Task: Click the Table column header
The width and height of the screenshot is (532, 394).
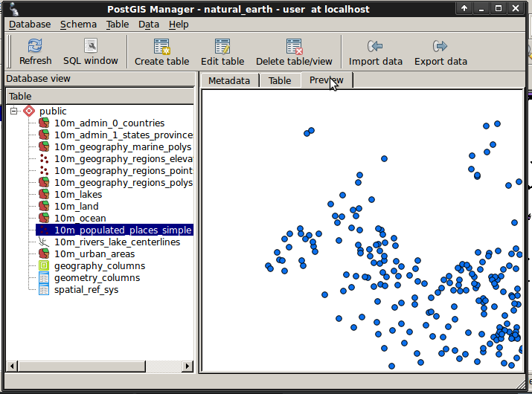Action: pyautogui.click(x=100, y=97)
